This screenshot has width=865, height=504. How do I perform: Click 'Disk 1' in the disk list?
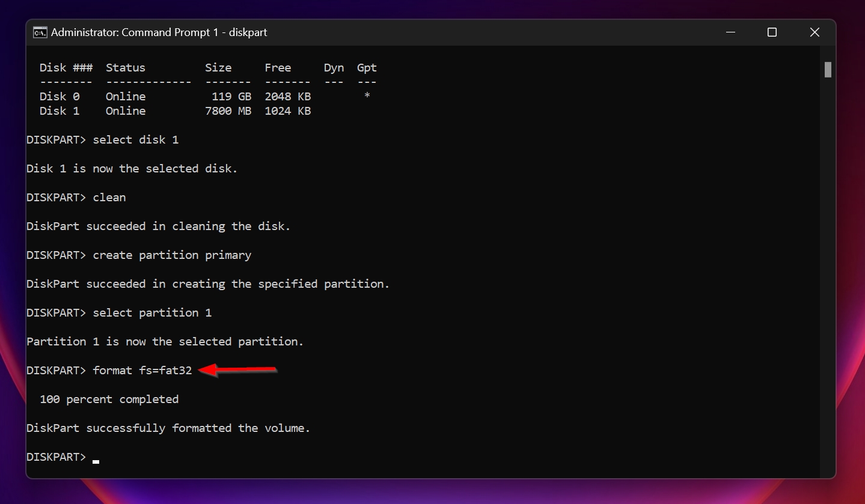click(60, 111)
